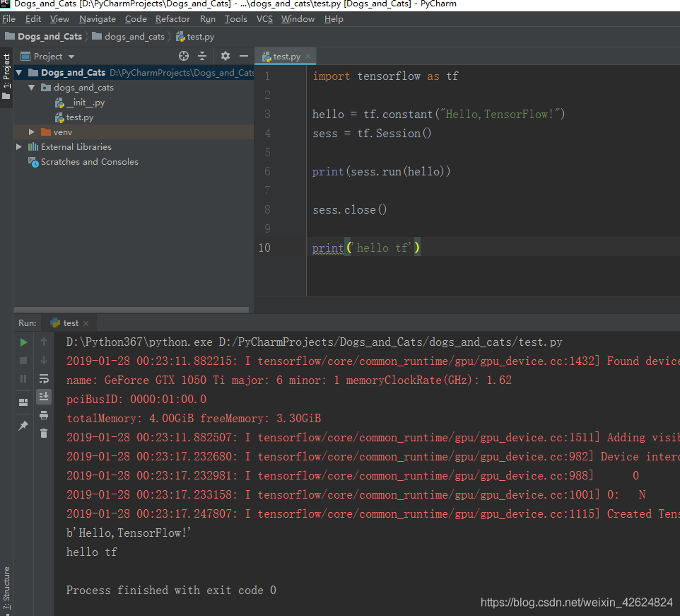
Task: Open Project panel settings gear
Action: [225, 56]
